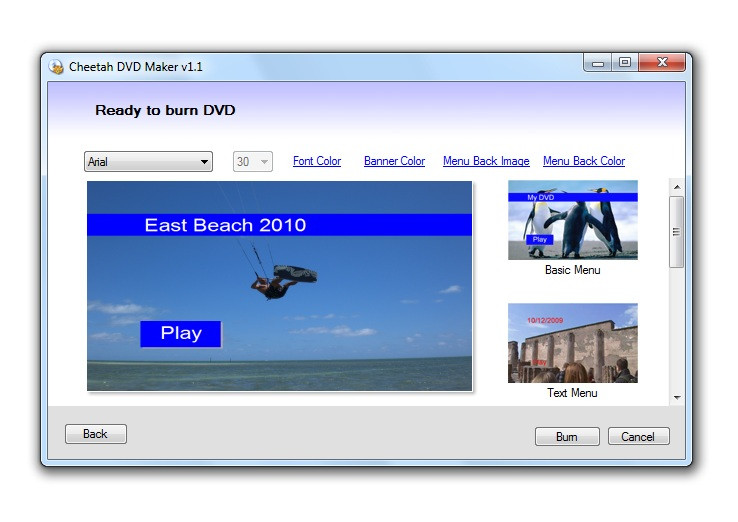Go back with the Back button
The width and height of the screenshot is (738, 522).
[96, 434]
